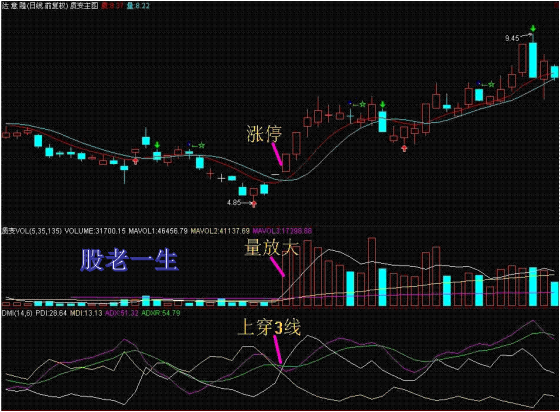Click the MAVOL1:46456.79 indicator label
The height and width of the screenshot is (412, 560).
point(158,231)
